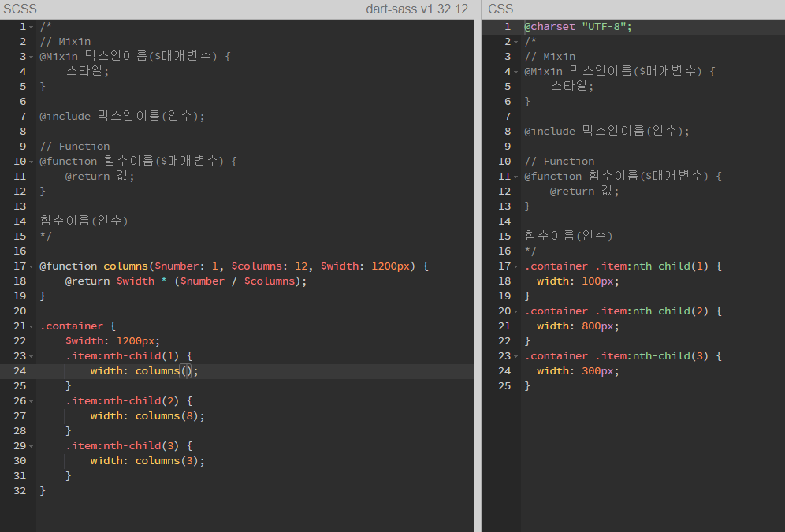Fold the .container block at SCSS line 21
This screenshot has height=532, width=785.
pyautogui.click(x=31, y=326)
